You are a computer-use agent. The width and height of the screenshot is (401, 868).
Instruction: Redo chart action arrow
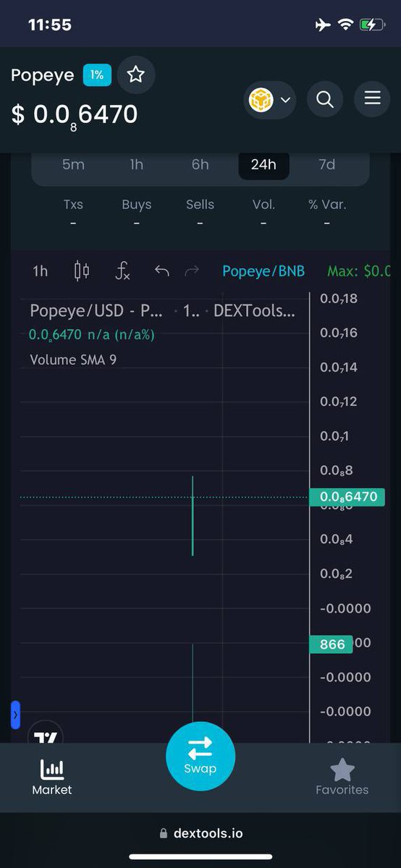click(192, 271)
